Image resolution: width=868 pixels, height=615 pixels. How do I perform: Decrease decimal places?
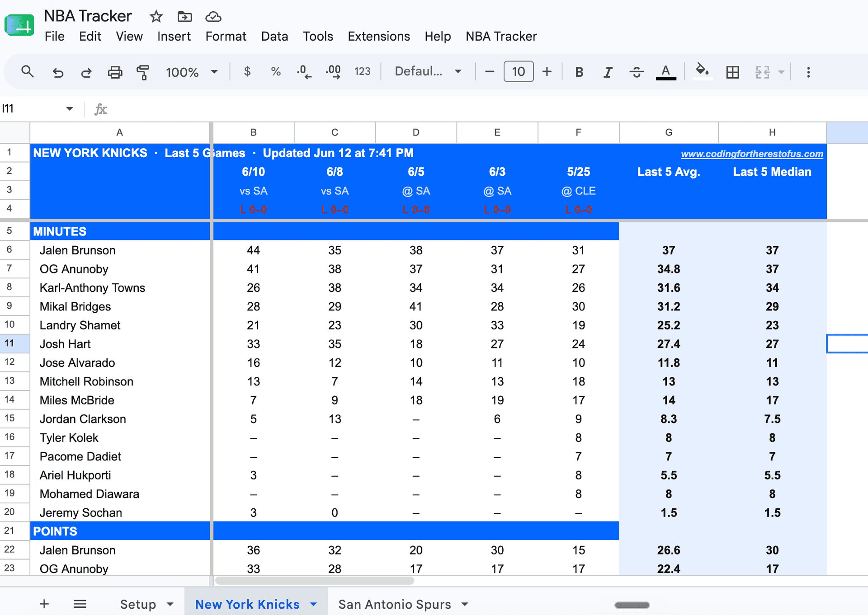pos(304,72)
